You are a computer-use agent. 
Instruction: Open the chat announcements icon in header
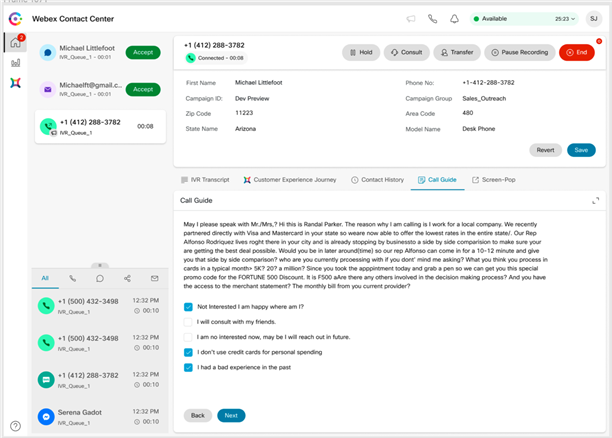coord(411,19)
